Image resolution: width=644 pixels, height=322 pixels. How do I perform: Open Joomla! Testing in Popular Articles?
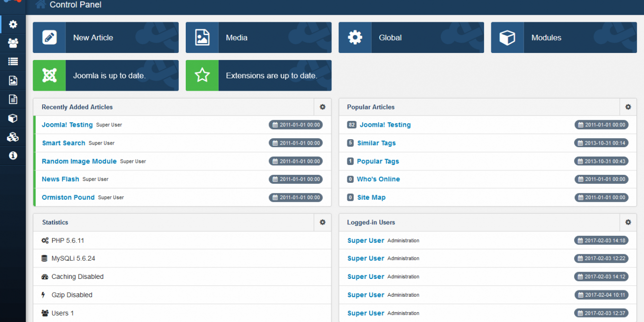tap(385, 125)
